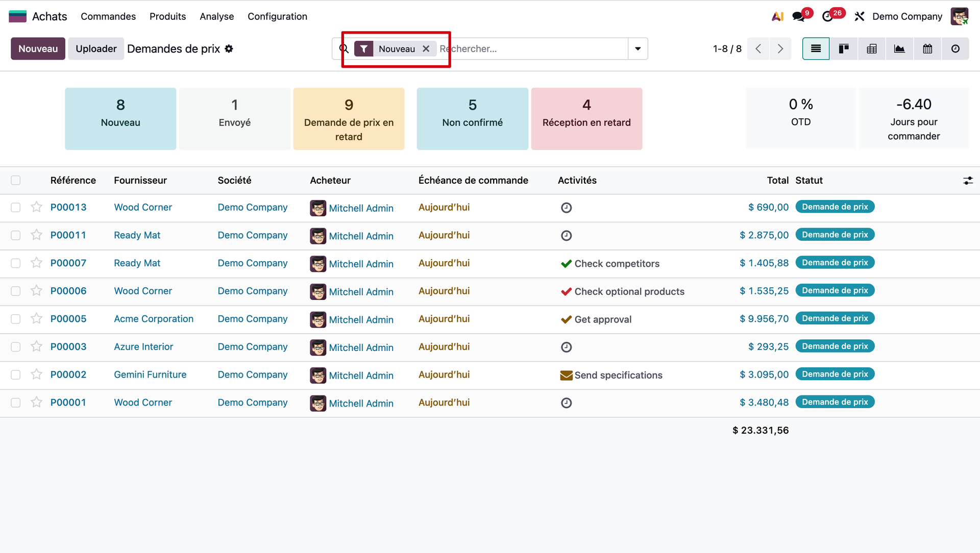Open the Activity view
The width and height of the screenshot is (980, 553).
pyautogui.click(x=955, y=49)
